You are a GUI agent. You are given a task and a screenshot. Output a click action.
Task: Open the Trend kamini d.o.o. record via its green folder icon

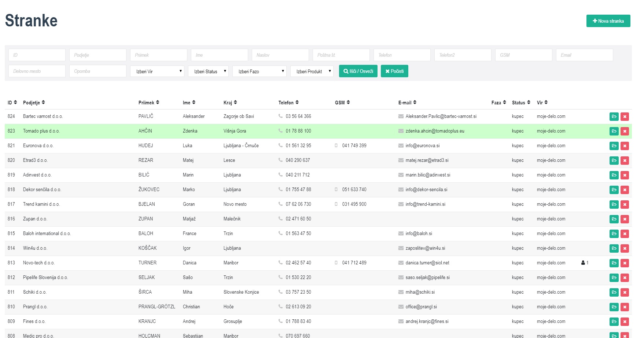coord(614,204)
